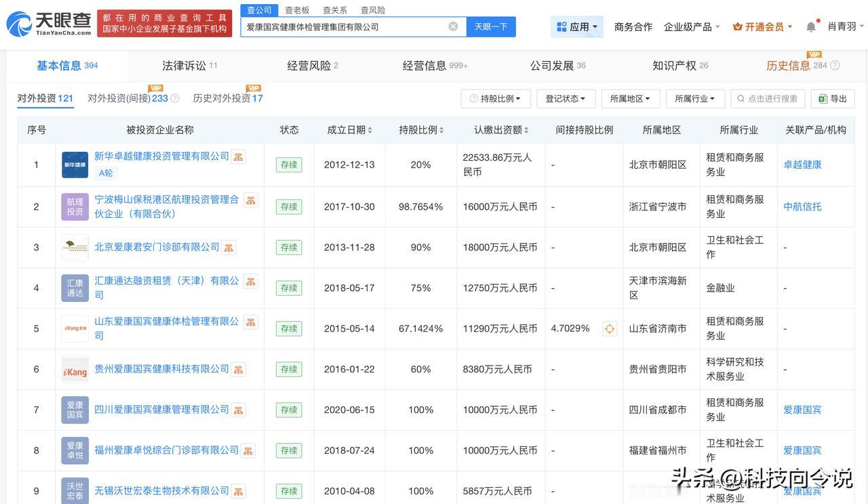Click the 航理投资 company logo tile
The height and width of the screenshot is (504, 868).
coord(75,207)
